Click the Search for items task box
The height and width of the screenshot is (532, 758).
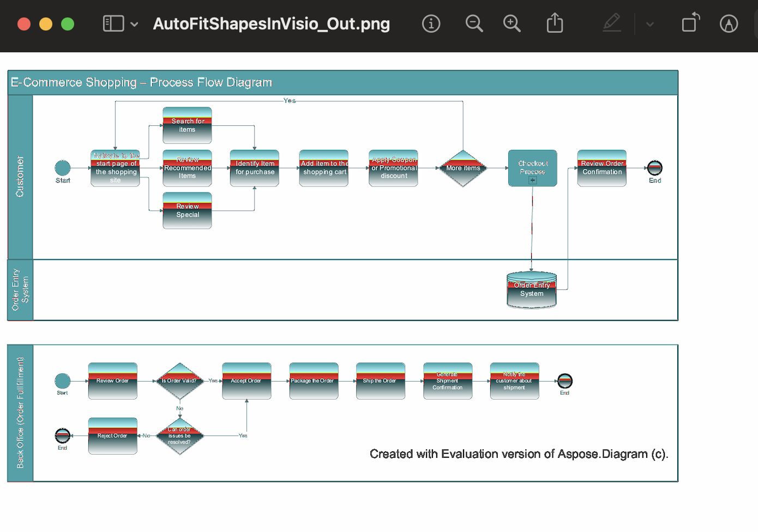(187, 125)
